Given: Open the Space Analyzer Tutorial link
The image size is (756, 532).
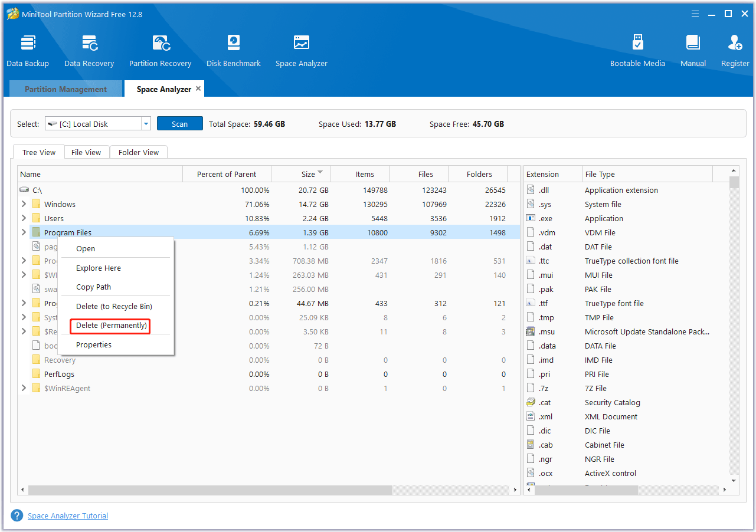Looking at the screenshot, I should click(x=67, y=515).
